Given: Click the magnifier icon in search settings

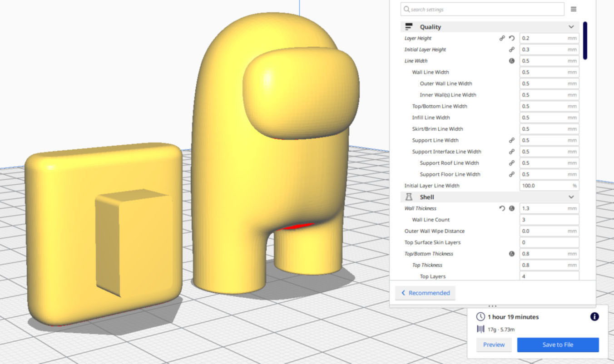Looking at the screenshot, I should click(x=406, y=10).
